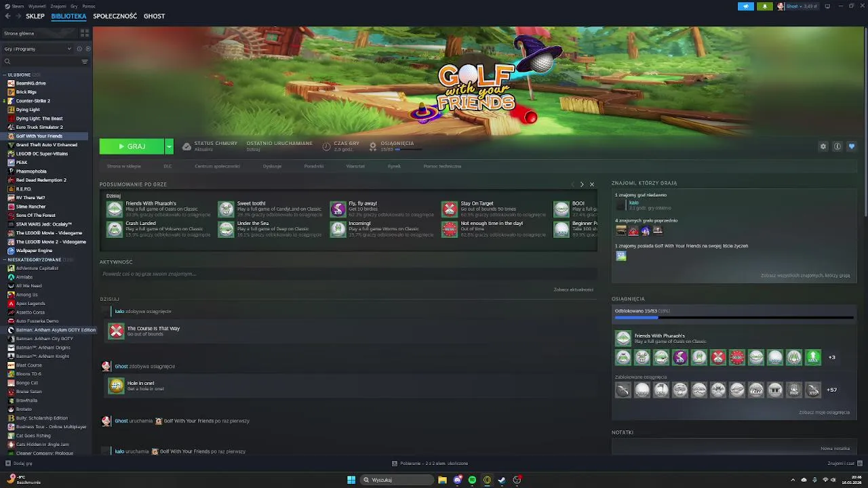Go forward with the navigation arrow
The height and width of the screenshot is (488, 868).
pos(18,16)
